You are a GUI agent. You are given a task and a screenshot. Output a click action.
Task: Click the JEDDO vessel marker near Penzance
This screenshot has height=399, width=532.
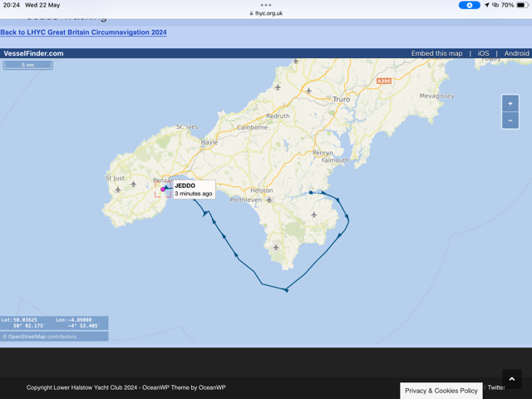click(164, 190)
